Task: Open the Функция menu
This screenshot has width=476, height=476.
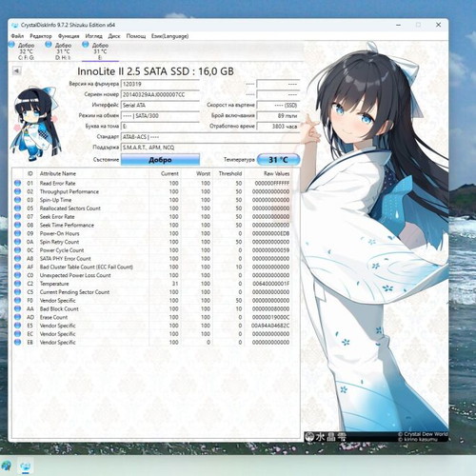Action: click(69, 36)
